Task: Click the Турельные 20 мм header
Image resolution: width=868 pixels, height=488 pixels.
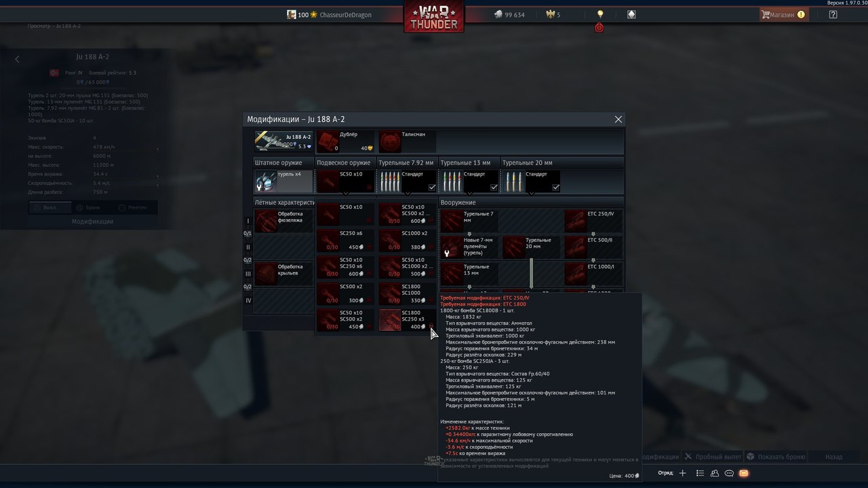Action: [562, 163]
